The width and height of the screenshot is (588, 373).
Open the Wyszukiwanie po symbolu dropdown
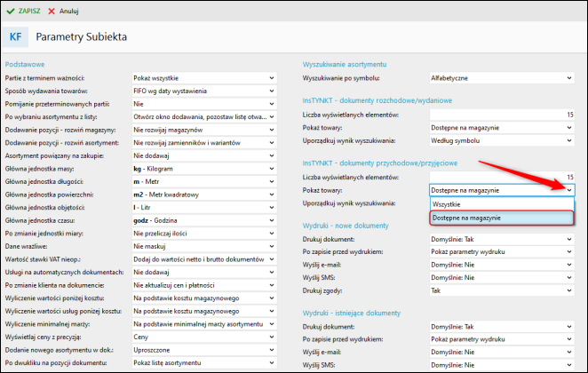point(502,78)
